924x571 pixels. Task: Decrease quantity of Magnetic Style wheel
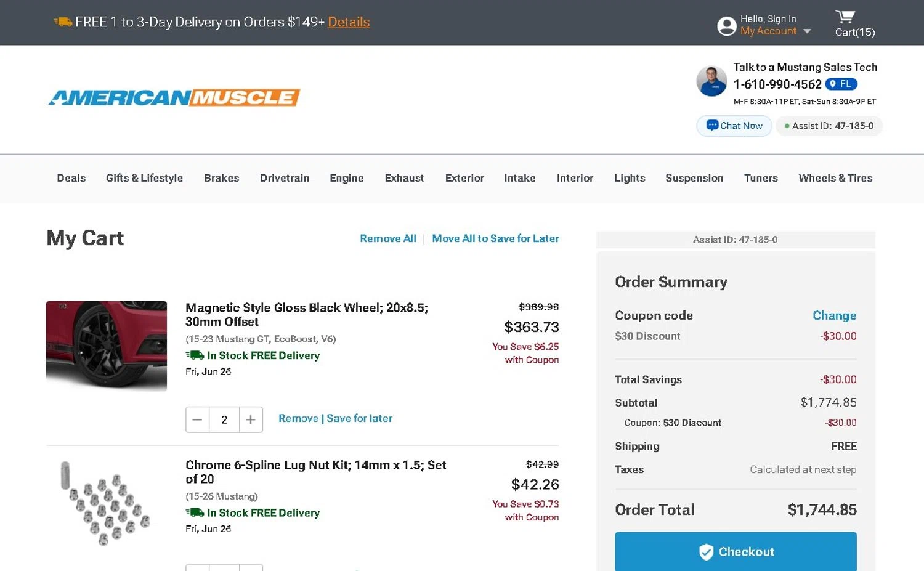click(x=197, y=419)
